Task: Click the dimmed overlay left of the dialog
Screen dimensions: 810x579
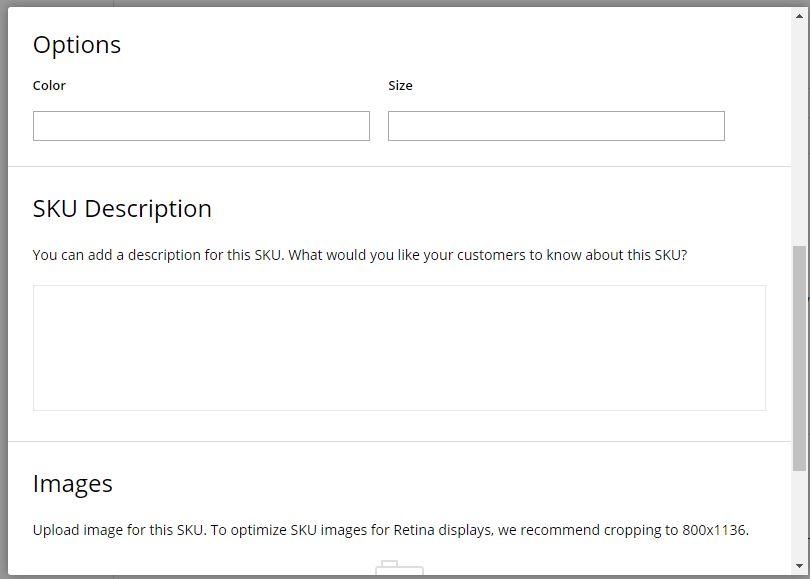Action: coord(4,289)
